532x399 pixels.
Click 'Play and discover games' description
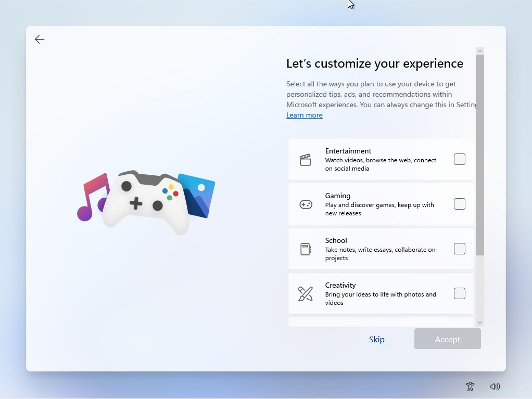click(379, 209)
